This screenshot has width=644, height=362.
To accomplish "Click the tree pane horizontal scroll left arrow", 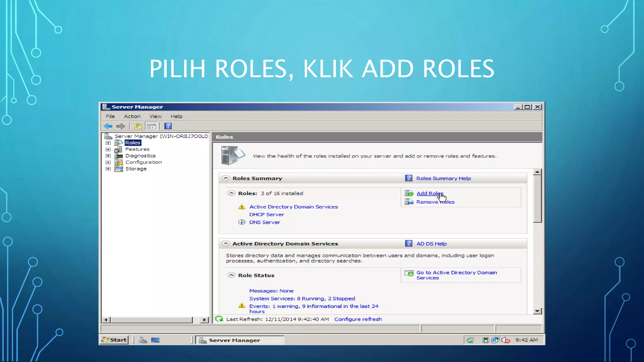I will point(106,320).
